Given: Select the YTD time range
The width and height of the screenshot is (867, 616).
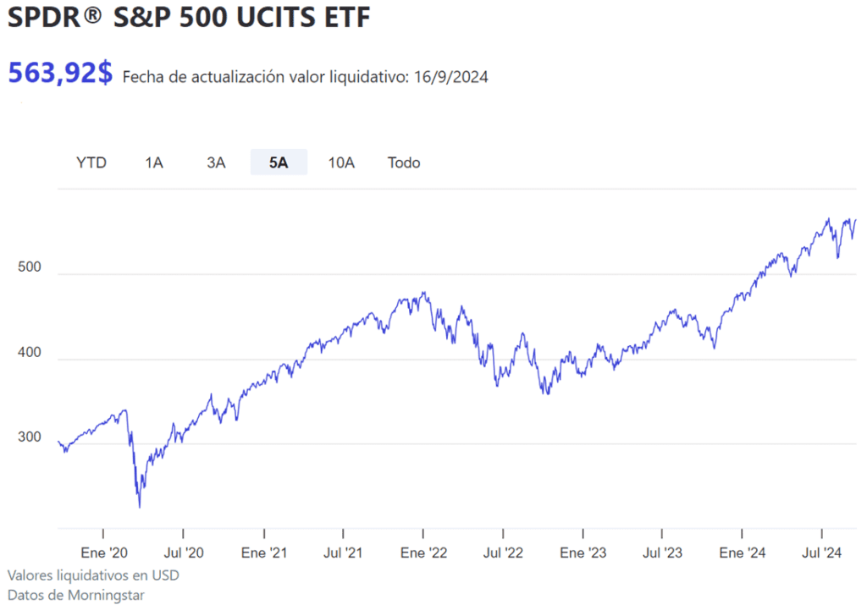Looking at the screenshot, I should point(91,162).
